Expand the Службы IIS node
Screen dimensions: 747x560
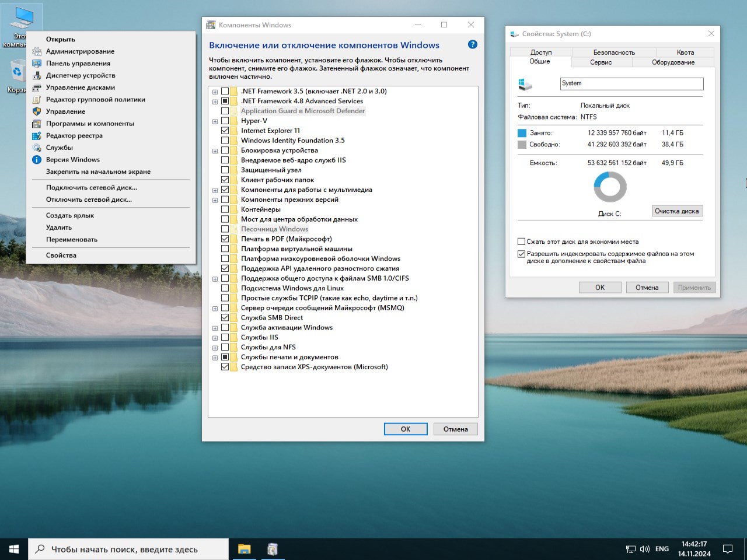(215, 338)
